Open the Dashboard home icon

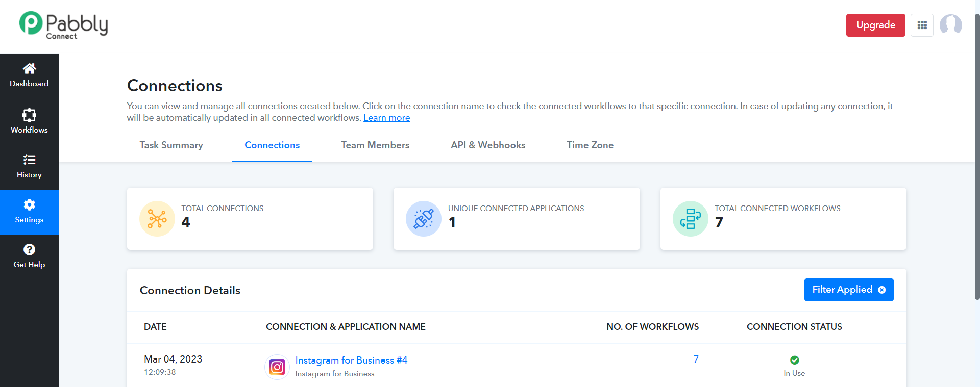(29, 69)
